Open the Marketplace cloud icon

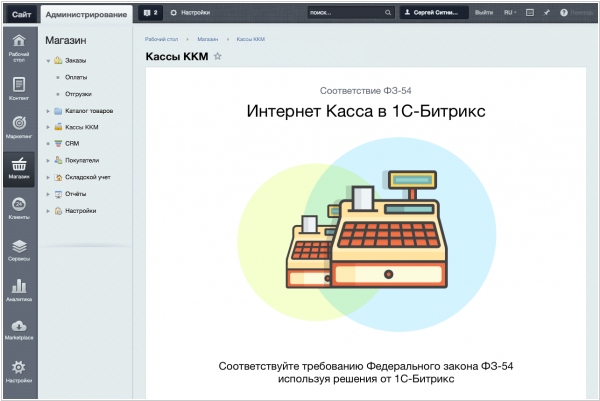[18, 330]
